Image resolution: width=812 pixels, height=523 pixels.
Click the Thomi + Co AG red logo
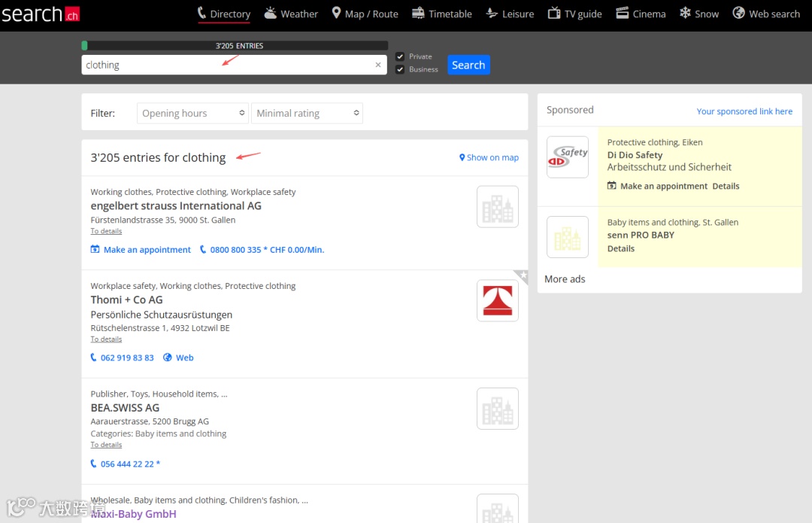[498, 301]
